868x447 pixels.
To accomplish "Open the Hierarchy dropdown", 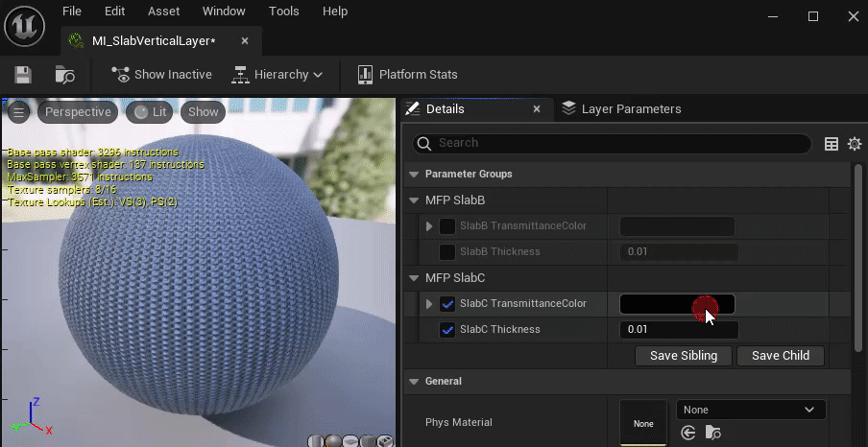I will [277, 75].
